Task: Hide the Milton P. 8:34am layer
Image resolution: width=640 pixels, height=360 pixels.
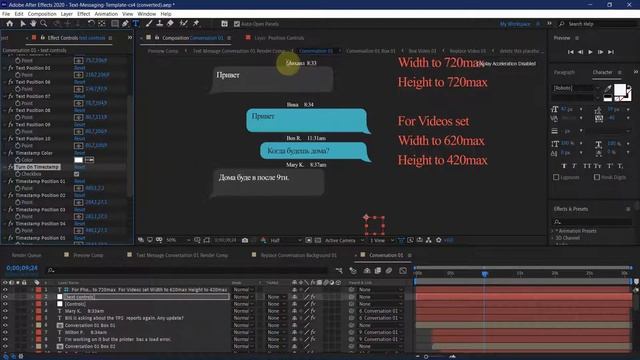Action: (x=5, y=332)
